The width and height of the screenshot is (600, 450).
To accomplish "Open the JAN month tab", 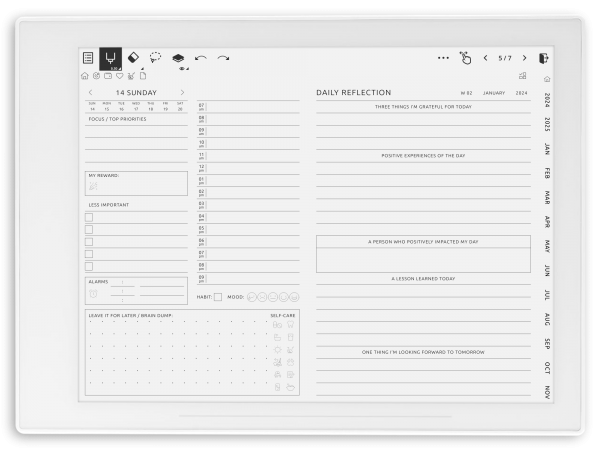I will pos(547,149).
